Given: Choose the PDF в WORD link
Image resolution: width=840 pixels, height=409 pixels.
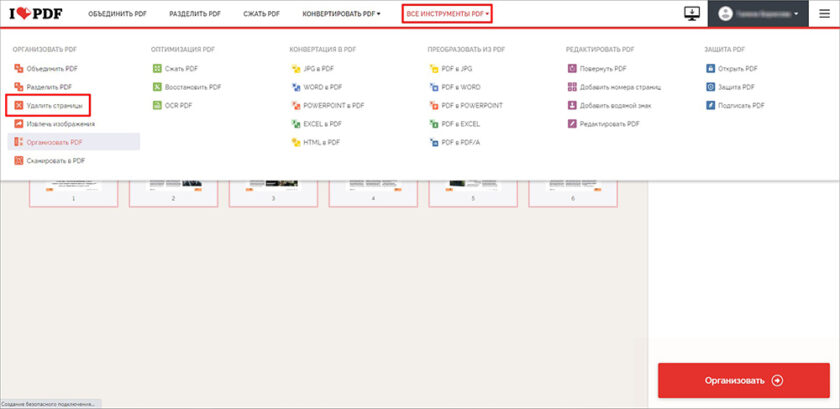Looking at the screenshot, I should 461,87.
